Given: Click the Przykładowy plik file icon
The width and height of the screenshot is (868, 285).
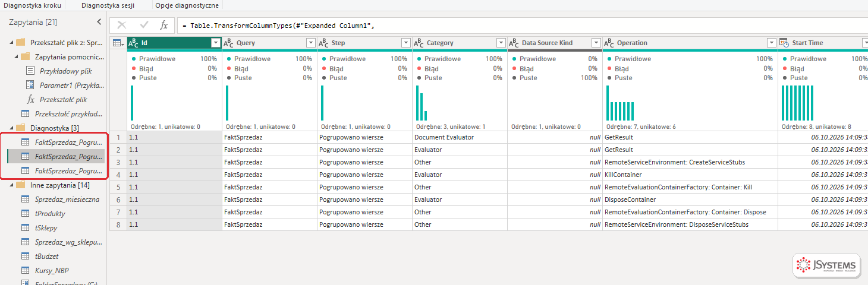Looking at the screenshot, I should pyautogui.click(x=30, y=71).
